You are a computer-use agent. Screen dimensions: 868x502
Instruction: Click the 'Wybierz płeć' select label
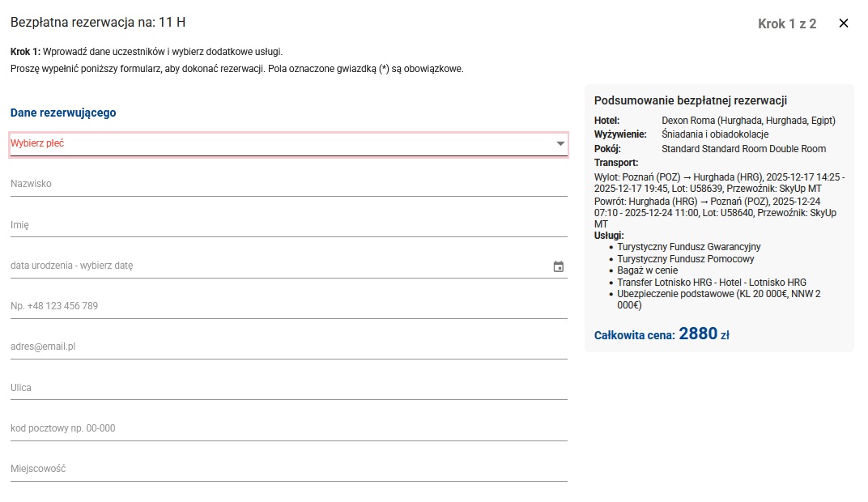pos(37,143)
